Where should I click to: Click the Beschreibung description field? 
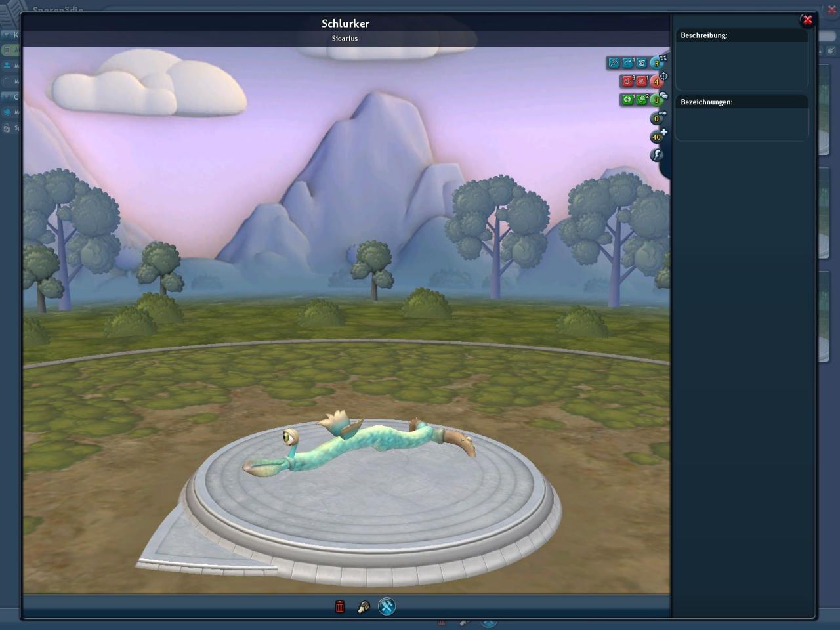pyautogui.click(x=742, y=66)
